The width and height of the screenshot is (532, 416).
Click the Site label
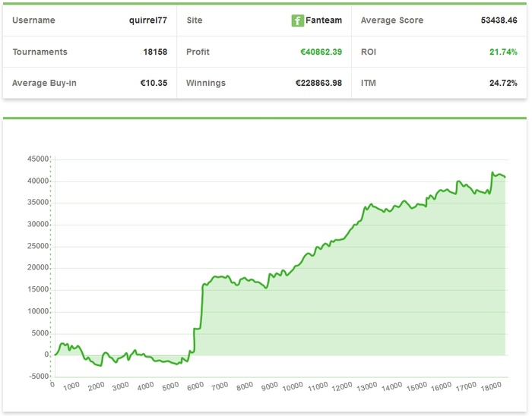[x=195, y=20]
